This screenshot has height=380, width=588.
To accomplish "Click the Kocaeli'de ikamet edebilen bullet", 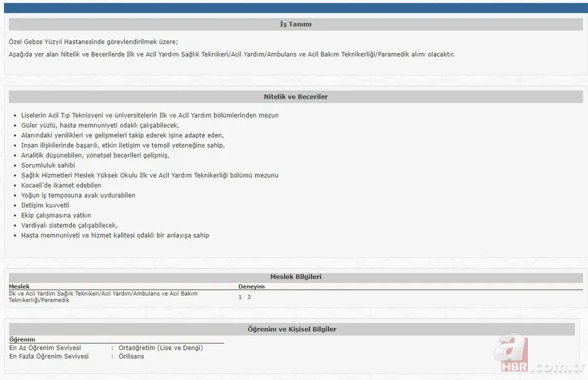I will point(61,185).
